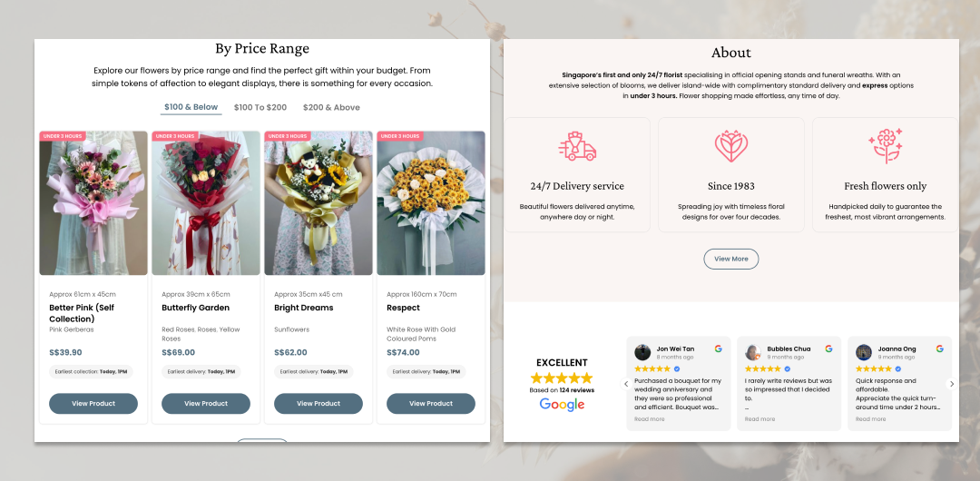Expand Jon Wei Tan's review with Read more
The image size is (980, 481).
click(650, 419)
